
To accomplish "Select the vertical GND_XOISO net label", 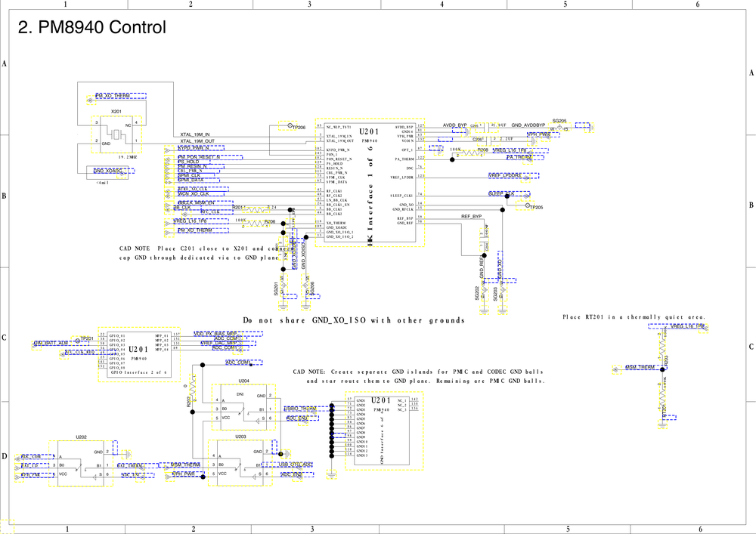I will point(304,255).
